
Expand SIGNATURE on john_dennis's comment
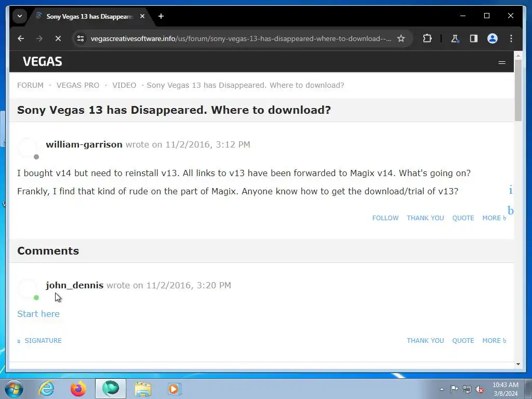click(x=39, y=341)
